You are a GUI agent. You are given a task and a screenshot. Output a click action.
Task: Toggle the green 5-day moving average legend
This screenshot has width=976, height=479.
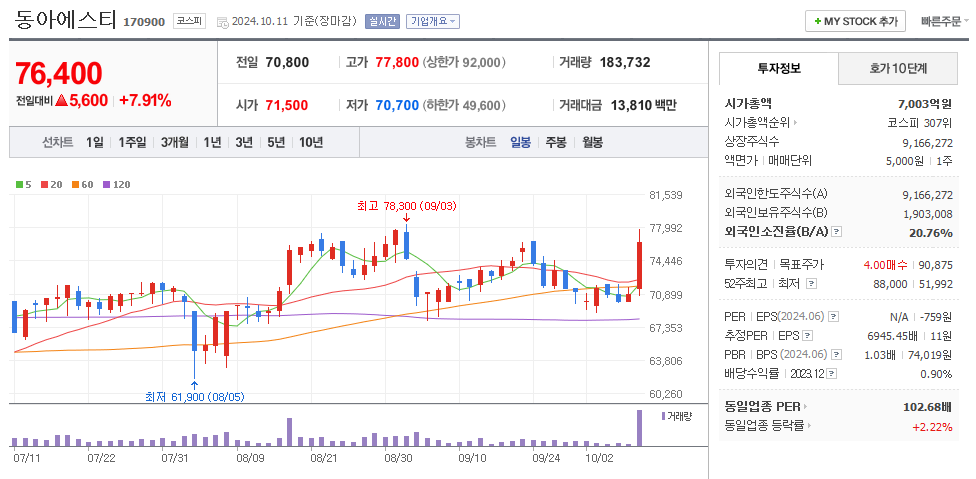click(19, 185)
